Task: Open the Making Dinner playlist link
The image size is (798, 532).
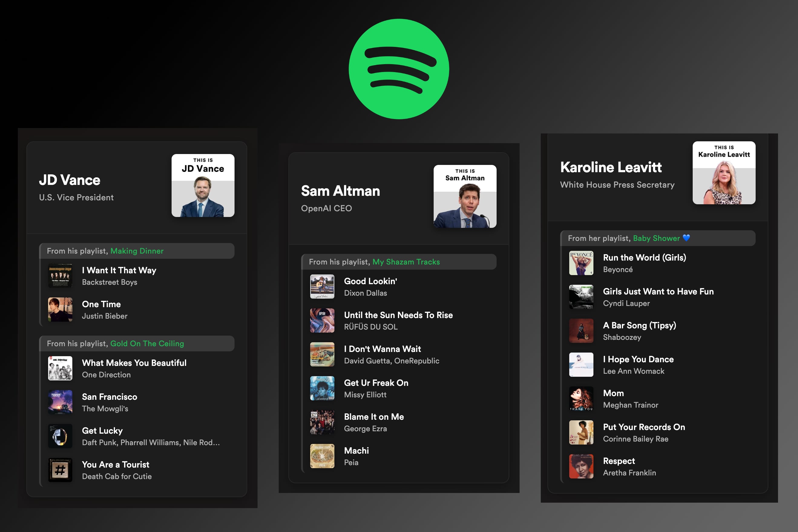Action: (x=137, y=251)
